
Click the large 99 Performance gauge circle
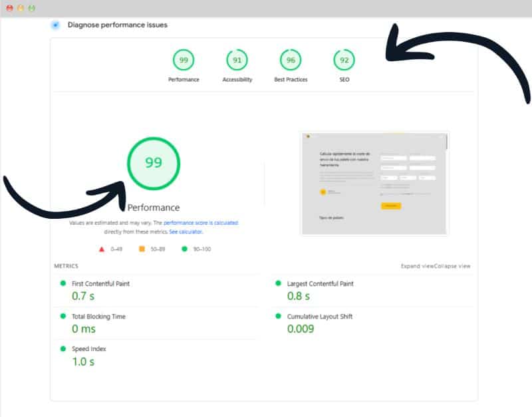click(154, 163)
